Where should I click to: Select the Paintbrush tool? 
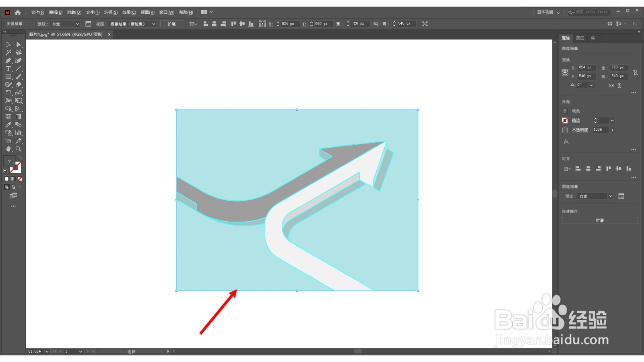coord(19,77)
